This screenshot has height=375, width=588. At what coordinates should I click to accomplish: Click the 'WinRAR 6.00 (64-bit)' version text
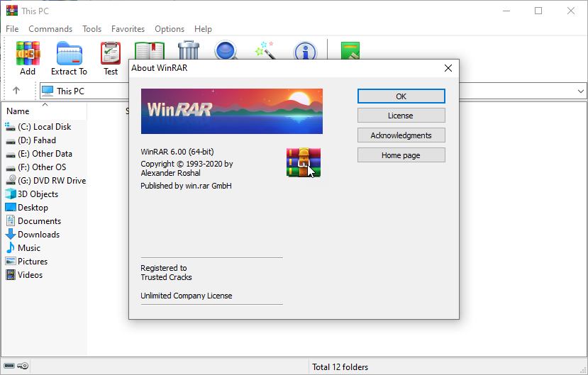pyautogui.click(x=177, y=152)
